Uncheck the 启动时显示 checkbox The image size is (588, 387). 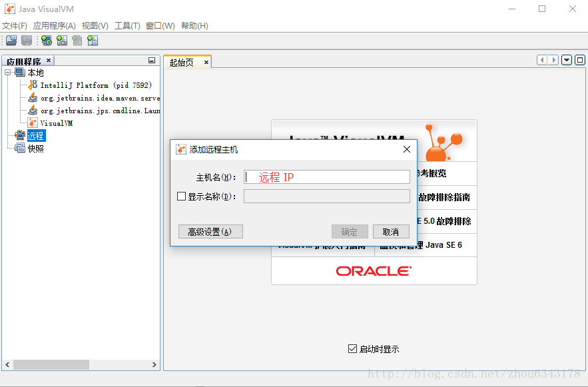[x=352, y=349]
